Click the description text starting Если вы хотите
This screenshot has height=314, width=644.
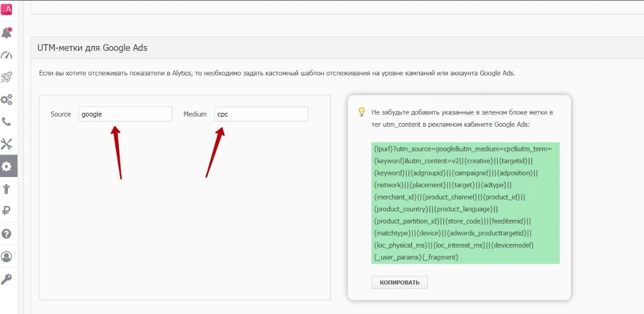[277, 73]
